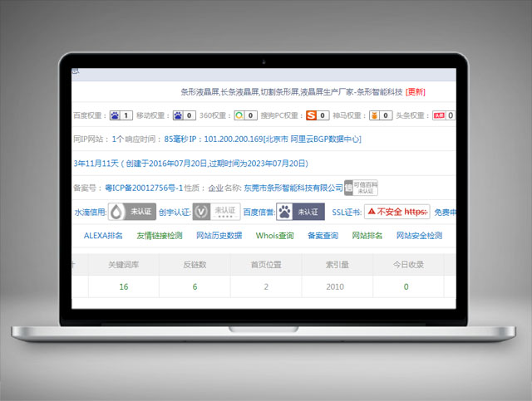Click the mobile weight paw icon
The image size is (532, 401).
(x=178, y=115)
